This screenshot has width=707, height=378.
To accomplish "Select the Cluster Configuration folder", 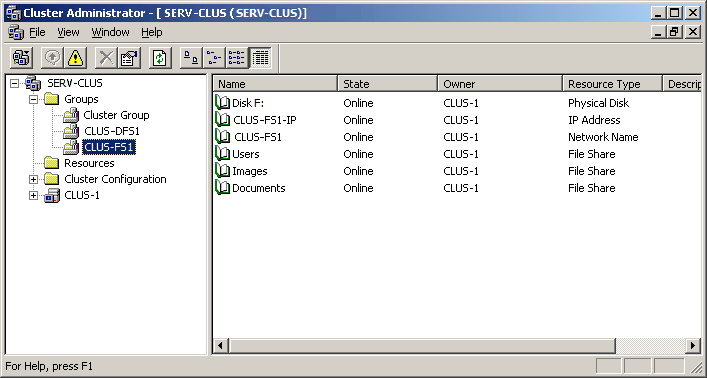I will 115,179.
